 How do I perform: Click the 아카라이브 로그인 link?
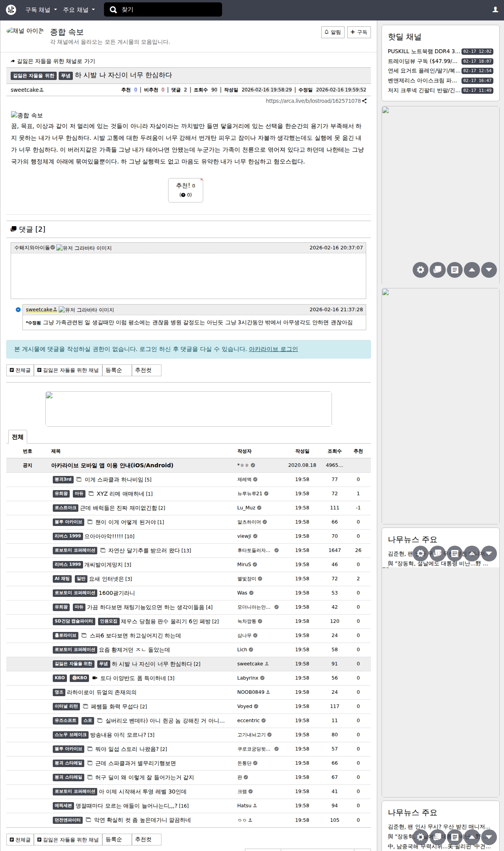click(273, 349)
